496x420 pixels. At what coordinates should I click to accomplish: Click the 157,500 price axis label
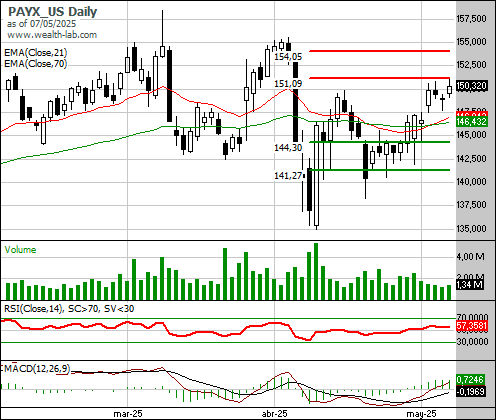pyautogui.click(x=471, y=19)
